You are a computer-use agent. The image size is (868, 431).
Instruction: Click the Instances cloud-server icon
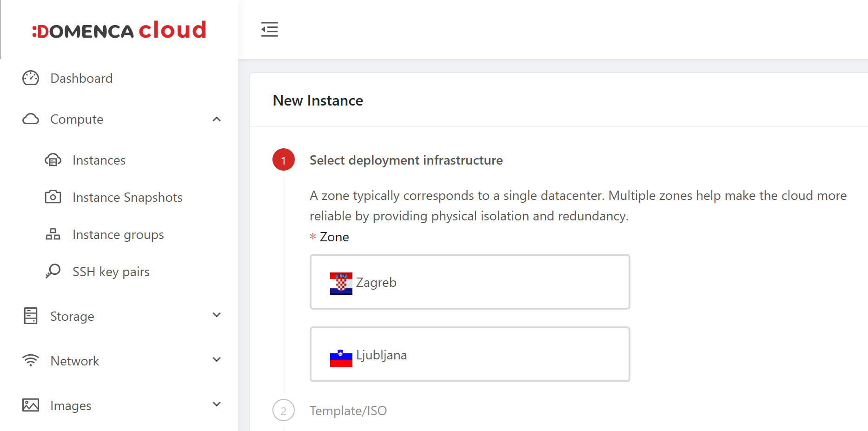[x=53, y=160]
